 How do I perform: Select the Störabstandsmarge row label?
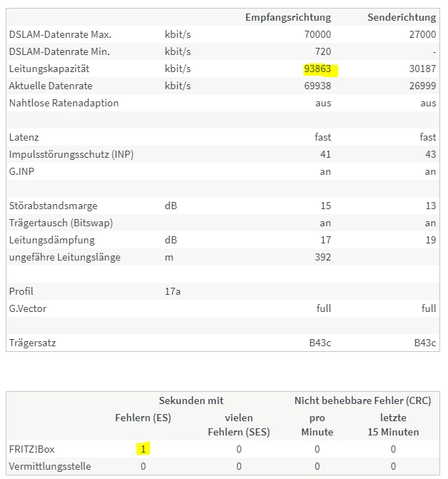(53, 206)
